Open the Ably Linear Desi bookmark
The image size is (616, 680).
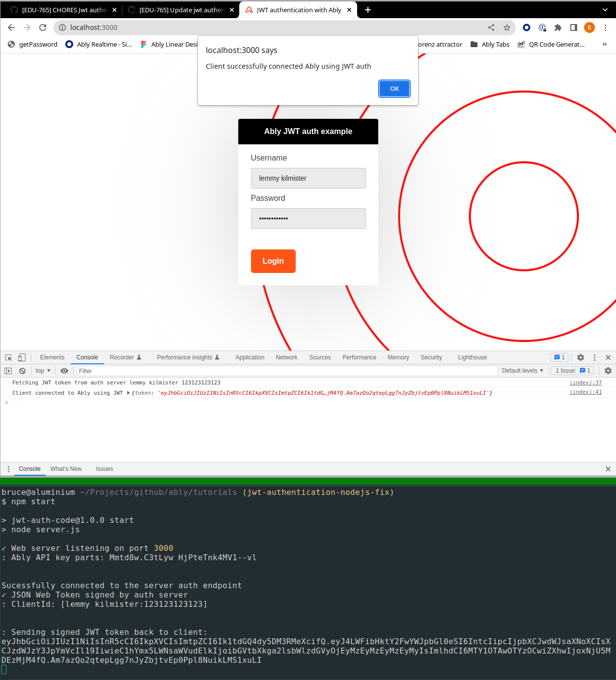click(168, 44)
